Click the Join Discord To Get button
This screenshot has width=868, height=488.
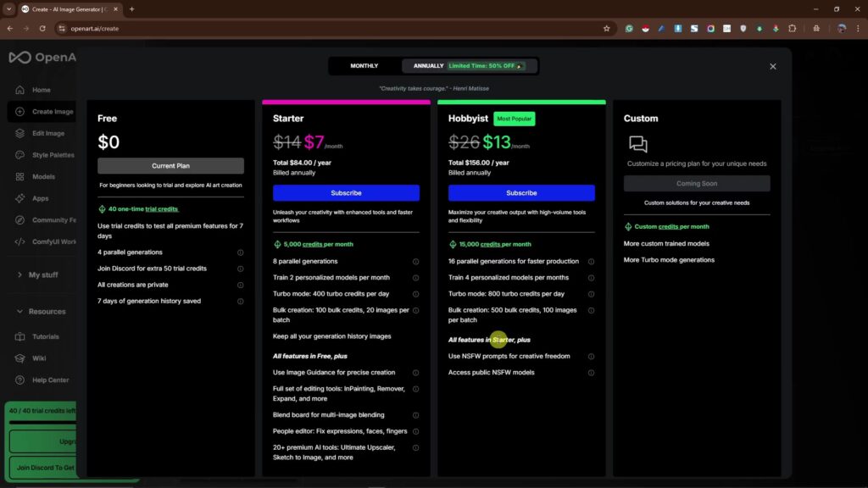(x=43, y=468)
